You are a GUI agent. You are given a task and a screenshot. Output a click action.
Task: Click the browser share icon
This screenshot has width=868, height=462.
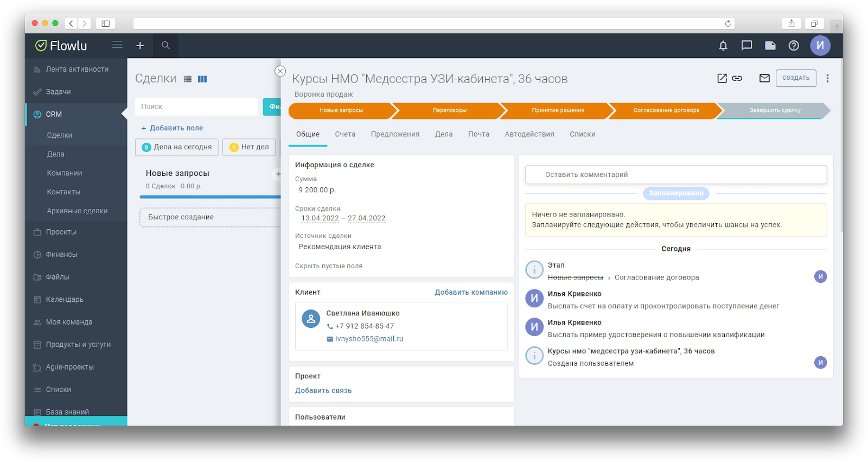pos(792,23)
